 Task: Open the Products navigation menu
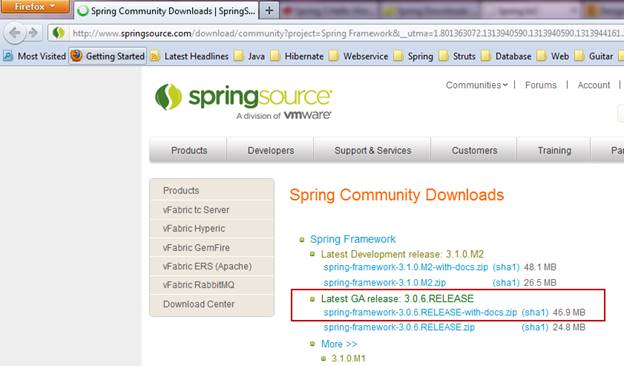click(189, 150)
